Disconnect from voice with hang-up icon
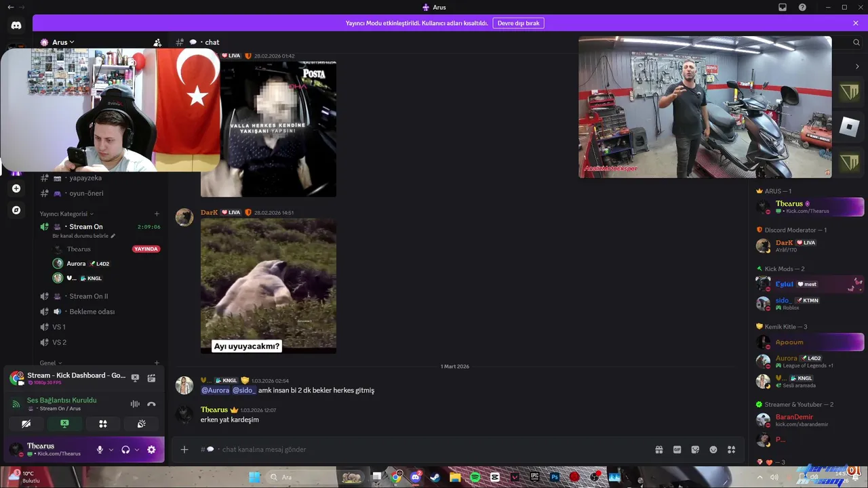The height and width of the screenshot is (488, 868). pyautogui.click(x=151, y=404)
